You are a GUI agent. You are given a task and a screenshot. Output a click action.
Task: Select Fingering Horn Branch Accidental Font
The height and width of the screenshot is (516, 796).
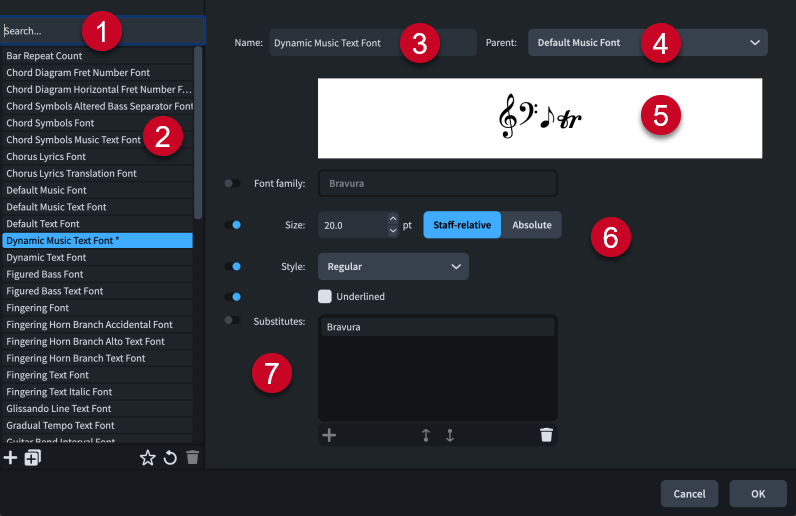tap(97, 325)
